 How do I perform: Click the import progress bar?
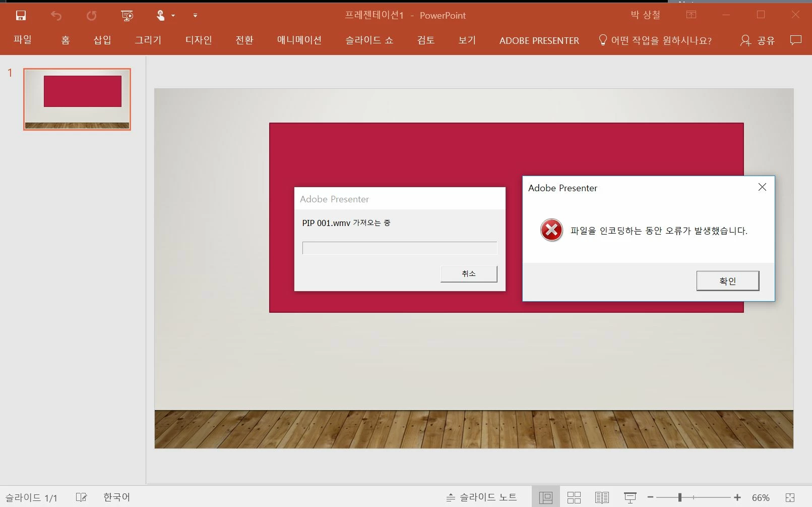click(x=400, y=248)
